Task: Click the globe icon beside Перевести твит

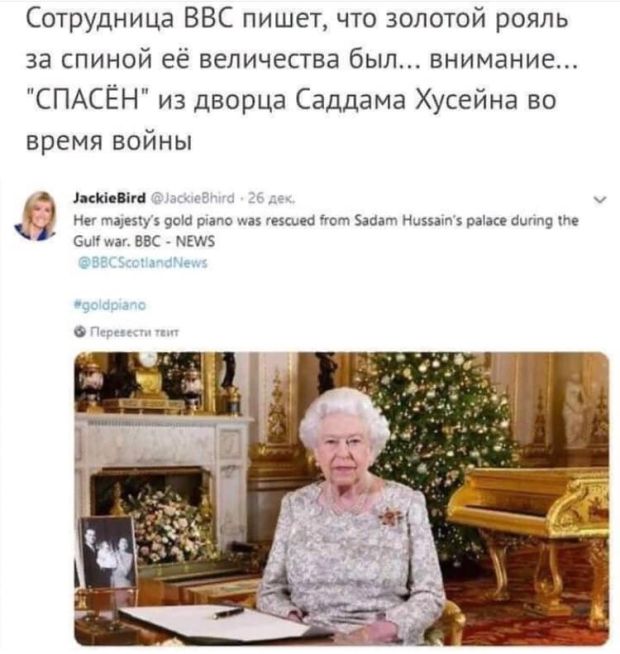Action: click(80, 332)
